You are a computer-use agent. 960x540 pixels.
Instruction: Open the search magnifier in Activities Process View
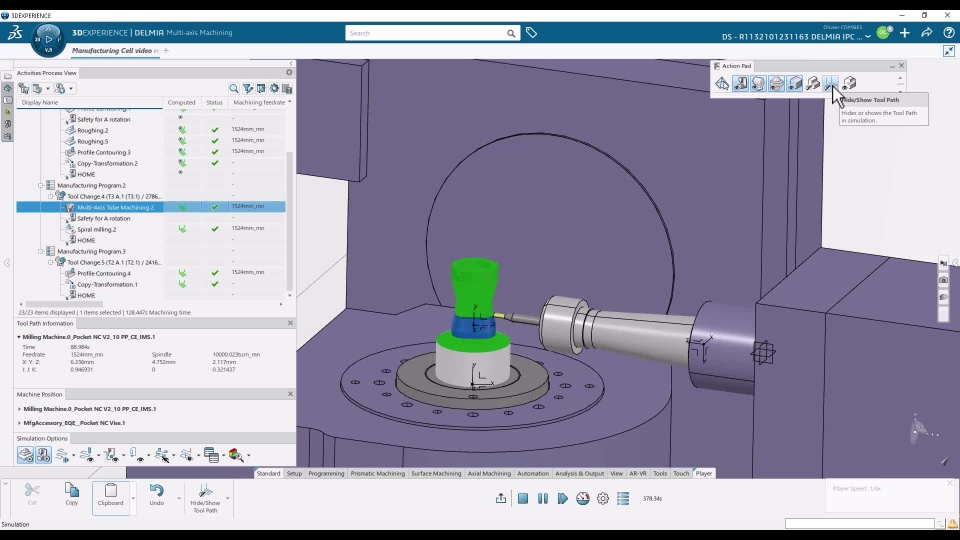click(234, 89)
